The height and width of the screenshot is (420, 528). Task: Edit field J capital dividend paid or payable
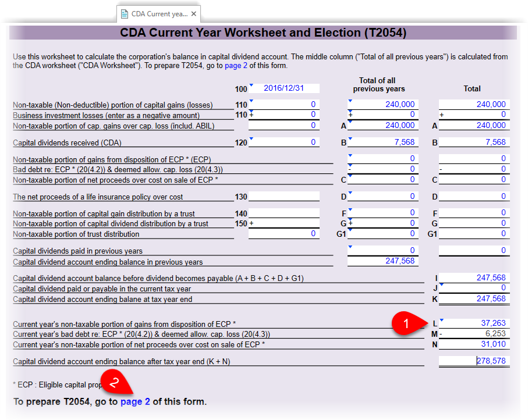click(474, 288)
